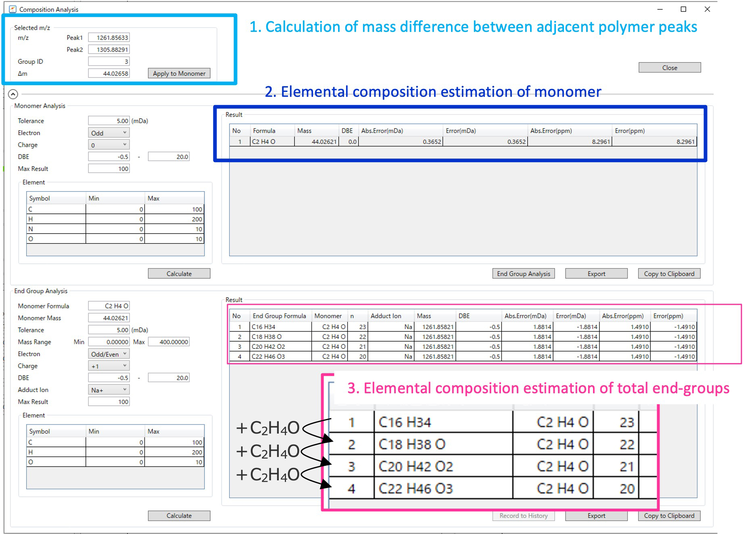Open the Adduct Ion dropdown showing Na+

tap(108, 390)
